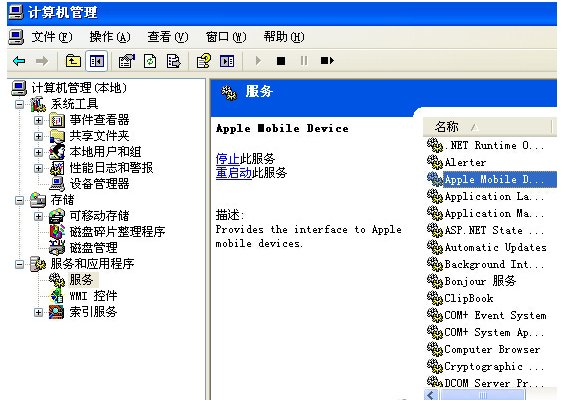Click the Export List toolbar icon

point(174,61)
